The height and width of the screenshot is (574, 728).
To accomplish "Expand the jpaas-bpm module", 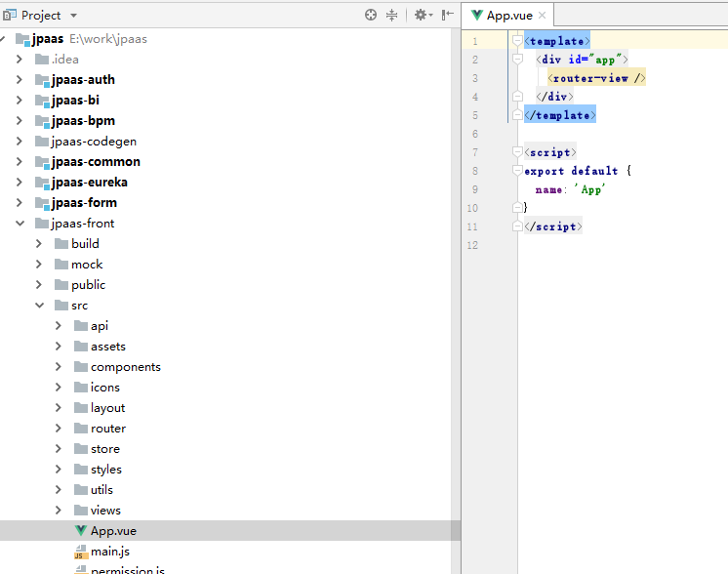I will pos(20,120).
